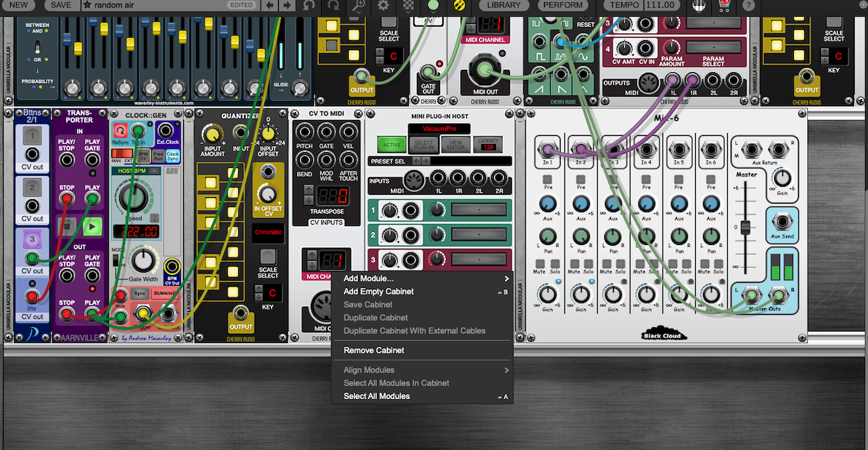The image size is (868, 450).
Task: Click the SAVE button
Action: pos(61,5)
